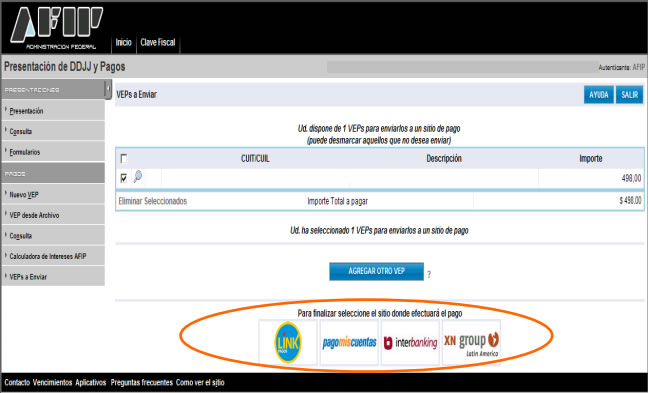648x393 pixels.
Task: Open the Inicio top menu
Action: pyautogui.click(x=124, y=42)
